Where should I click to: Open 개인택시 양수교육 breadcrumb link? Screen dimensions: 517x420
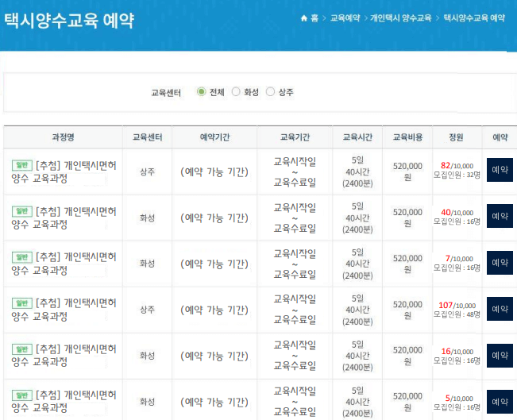pyautogui.click(x=400, y=18)
